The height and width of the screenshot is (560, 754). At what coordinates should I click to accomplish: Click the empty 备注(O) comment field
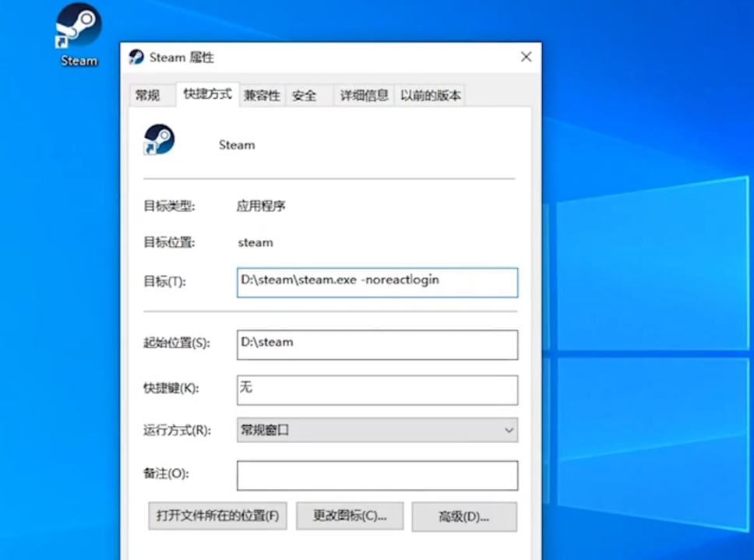[377, 475]
